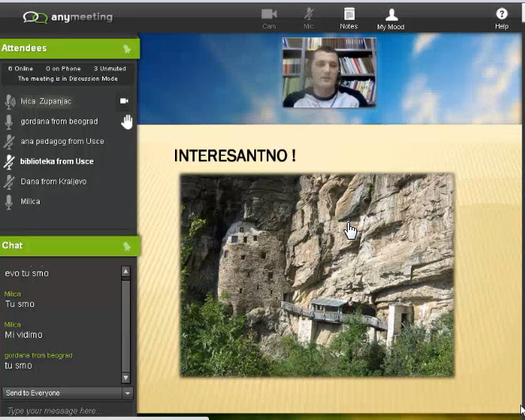Toggle muted mic for biblioteka from Usce

(10, 161)
